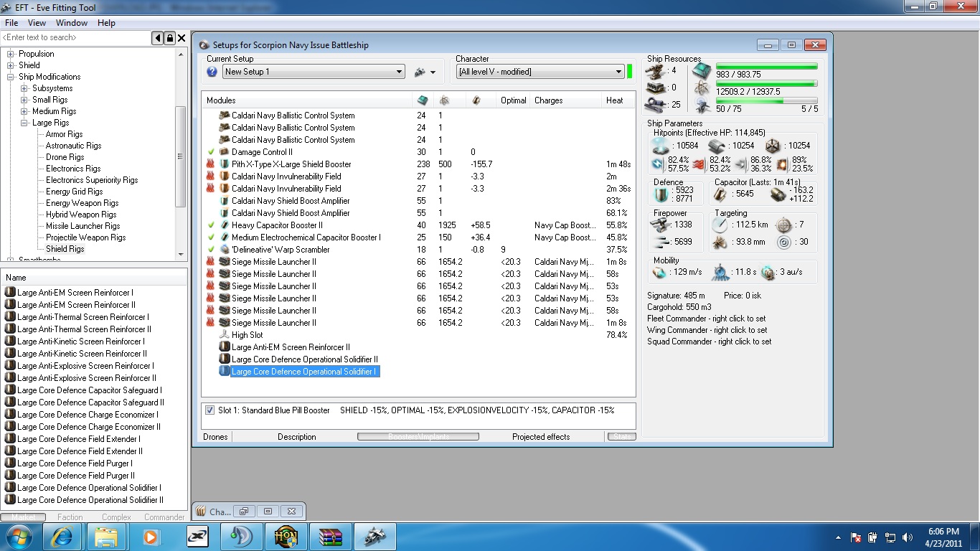Screen dimensions: 980x551
Task: Toggle green checkmark on Heavy Capacitor Booster II
Action: (x=211, y=225)
